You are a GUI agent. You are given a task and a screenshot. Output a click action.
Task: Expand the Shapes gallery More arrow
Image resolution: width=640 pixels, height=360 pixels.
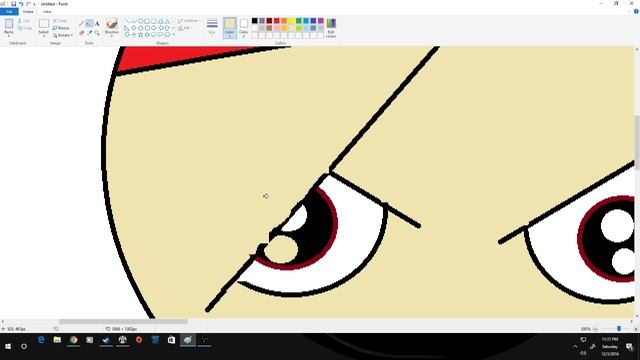[x=173, y=35]
